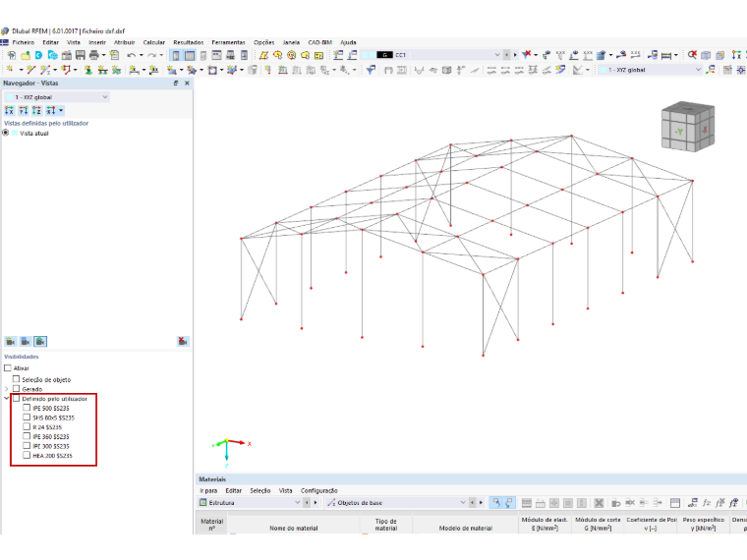View in X direction icon in Navigator
Viewport: 747px width, 560px height.
[x=9, y=110]
